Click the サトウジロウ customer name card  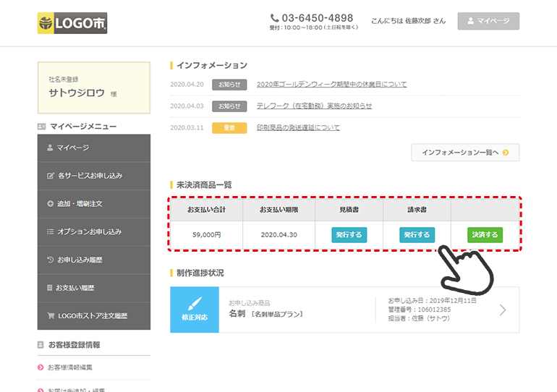pyautogui.click(x=94, y=88)
